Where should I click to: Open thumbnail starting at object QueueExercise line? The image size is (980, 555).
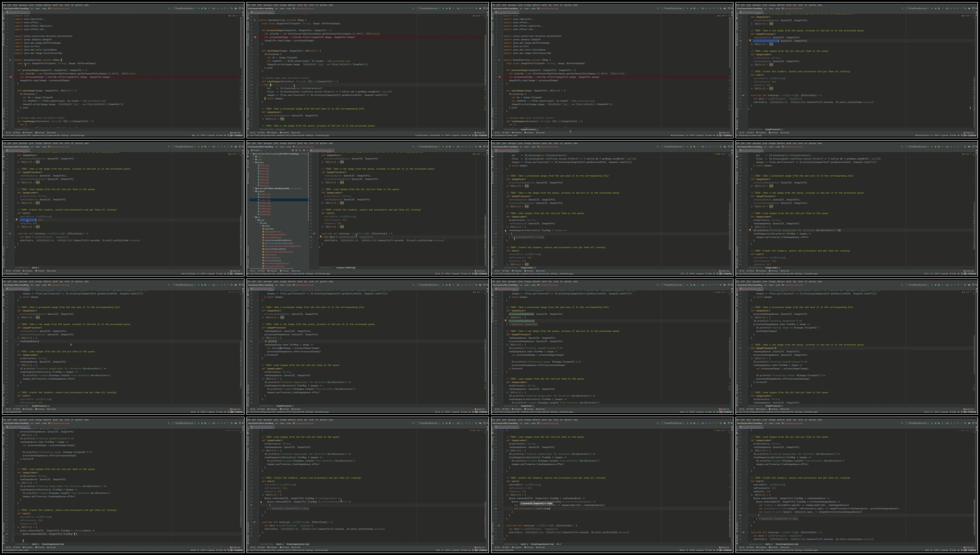[x=367, y=70]
